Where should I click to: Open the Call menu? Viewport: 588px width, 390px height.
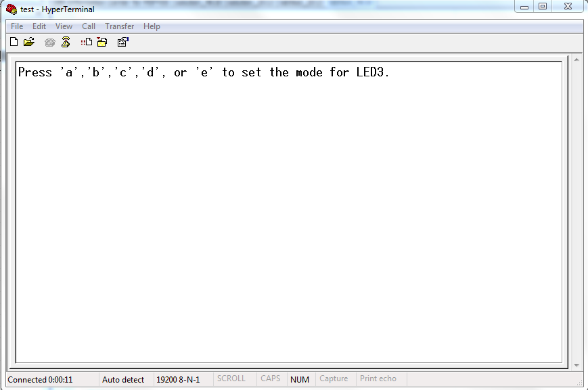[x=89, y=26]
